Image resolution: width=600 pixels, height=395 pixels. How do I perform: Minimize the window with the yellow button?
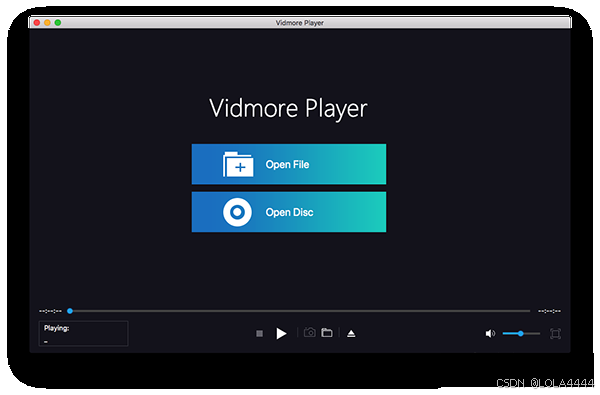47,23
